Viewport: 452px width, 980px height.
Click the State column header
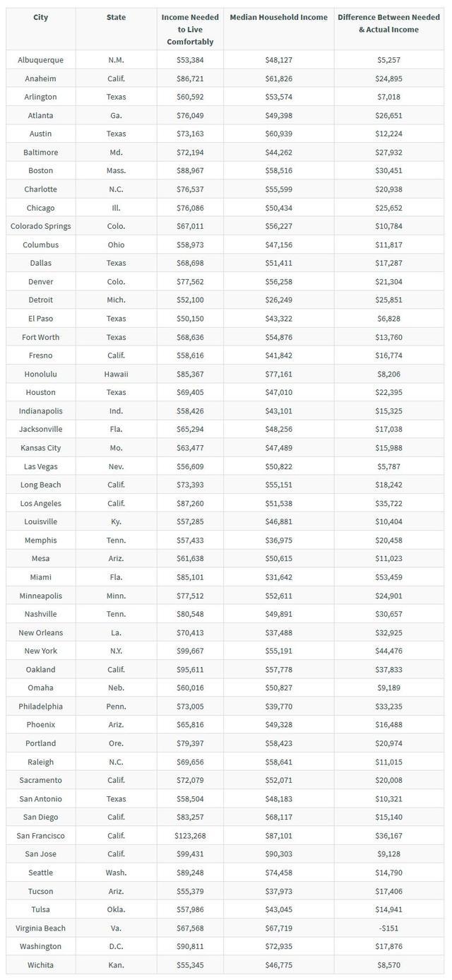[116, 17]
